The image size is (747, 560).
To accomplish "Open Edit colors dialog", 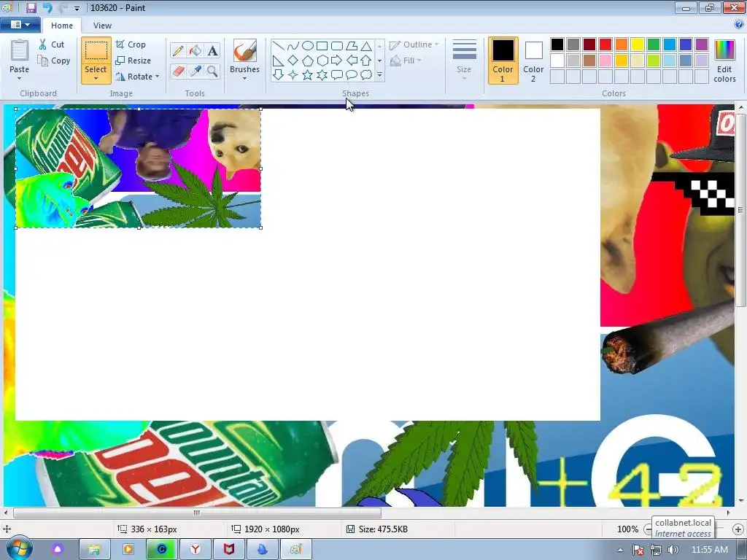I will [x=724, y=61].
